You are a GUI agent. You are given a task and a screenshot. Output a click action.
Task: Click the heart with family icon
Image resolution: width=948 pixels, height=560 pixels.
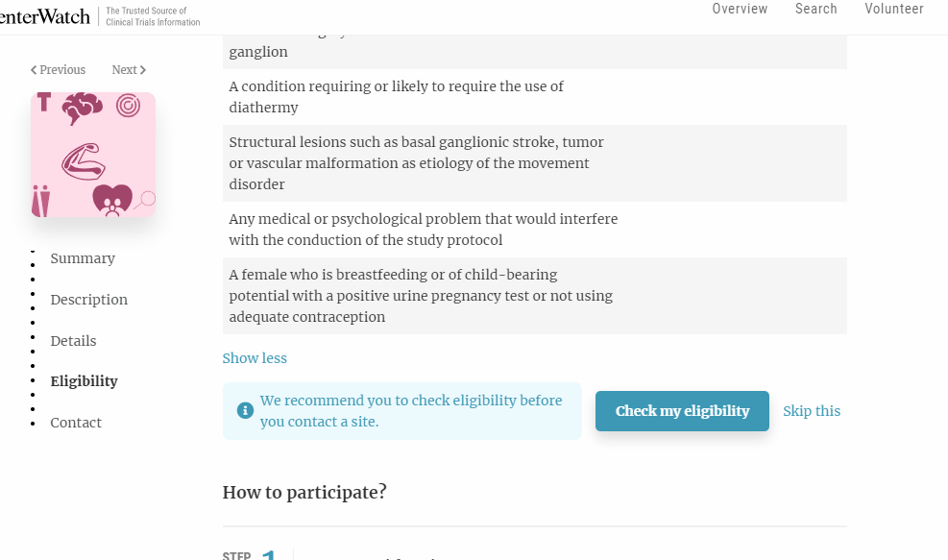(x=111, y=200)
